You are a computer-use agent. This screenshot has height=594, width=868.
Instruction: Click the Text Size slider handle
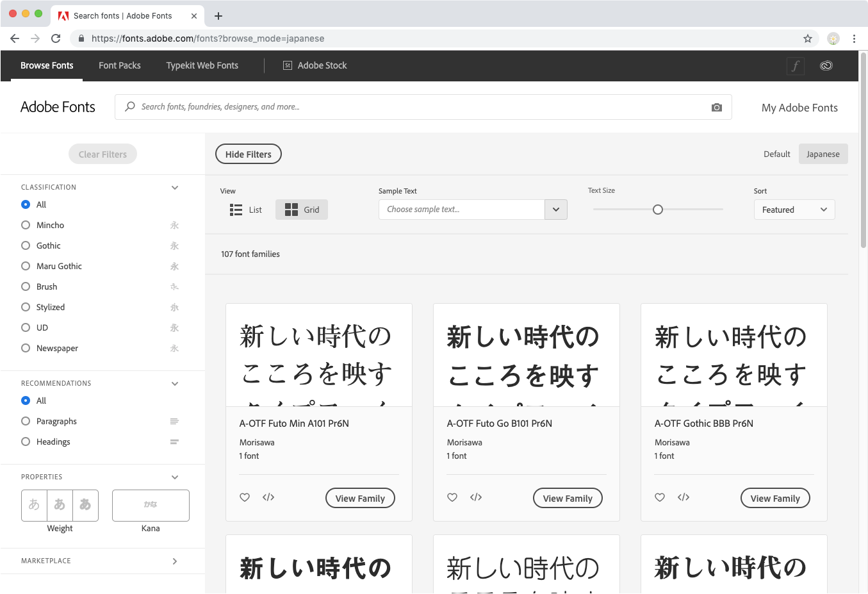pyautogui.click(x=658, y=210)
